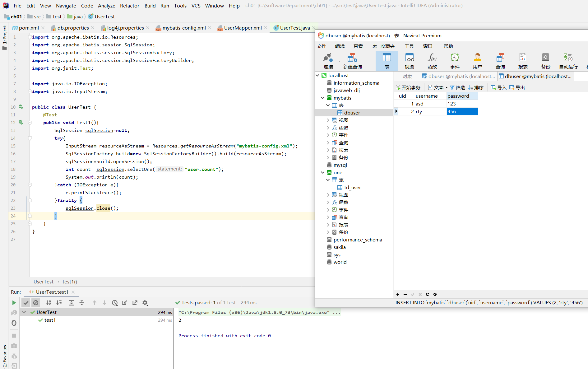Image resolution: width=588 pixels, height=369 pixels.
Task: Run test1 method via gutter icon
Action: 21,122
